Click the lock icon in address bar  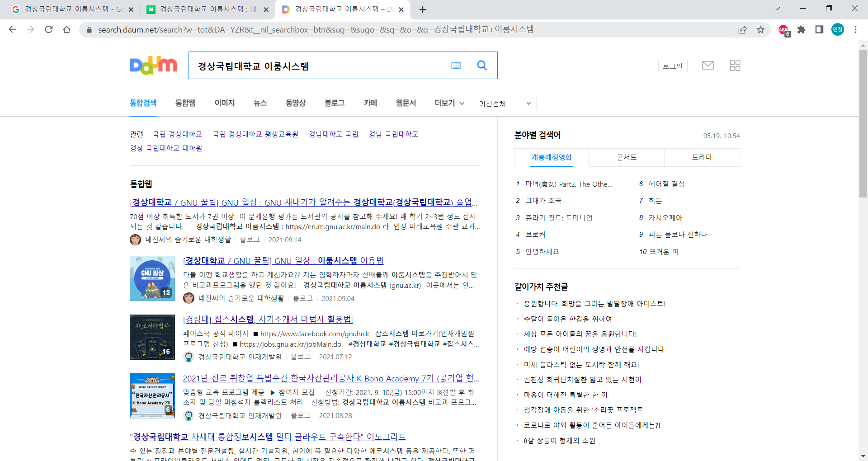coord(89,30)
